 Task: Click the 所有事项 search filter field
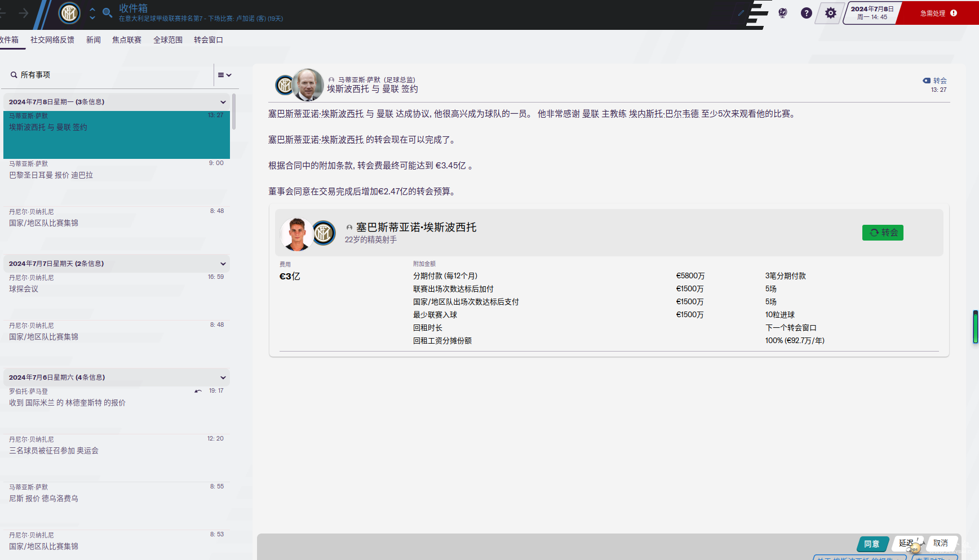point(107,75)
